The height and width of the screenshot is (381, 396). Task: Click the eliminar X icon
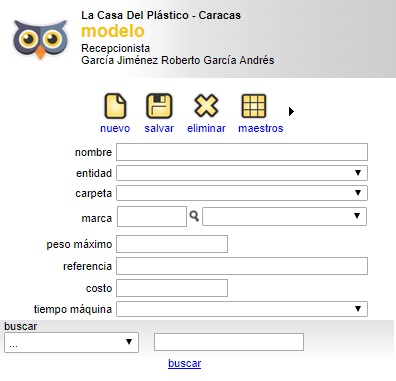pyautogui.click(x=206, y=106)
